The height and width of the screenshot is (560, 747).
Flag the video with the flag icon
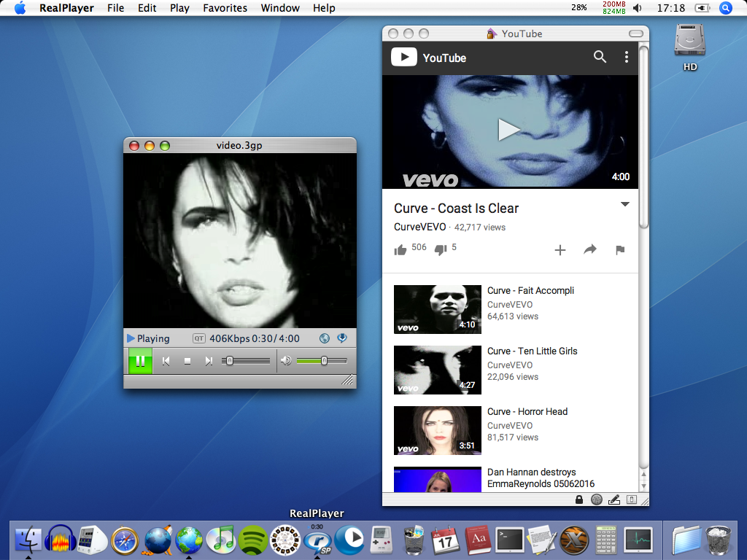pyautogui.click(x=620, y=250)
